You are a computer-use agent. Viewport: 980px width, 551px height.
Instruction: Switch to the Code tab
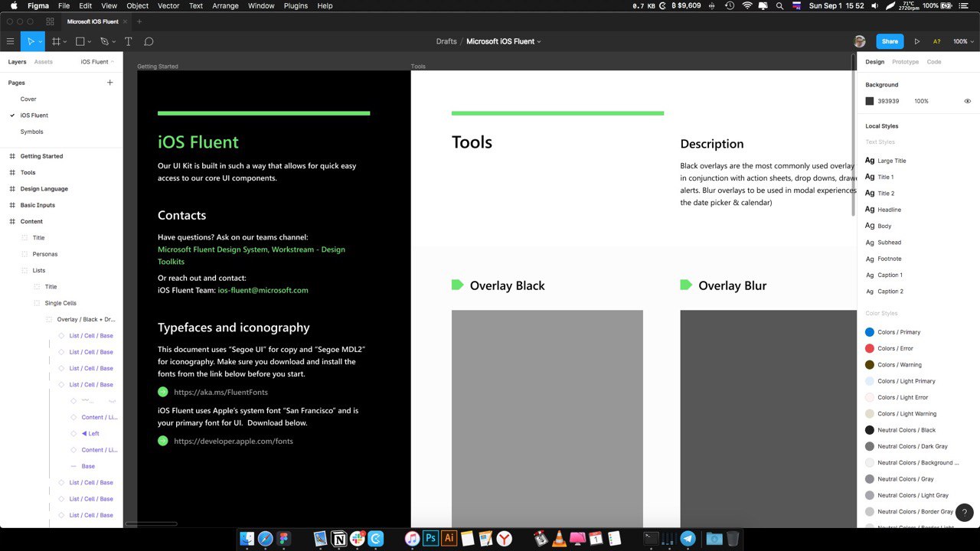coord(934,62)
